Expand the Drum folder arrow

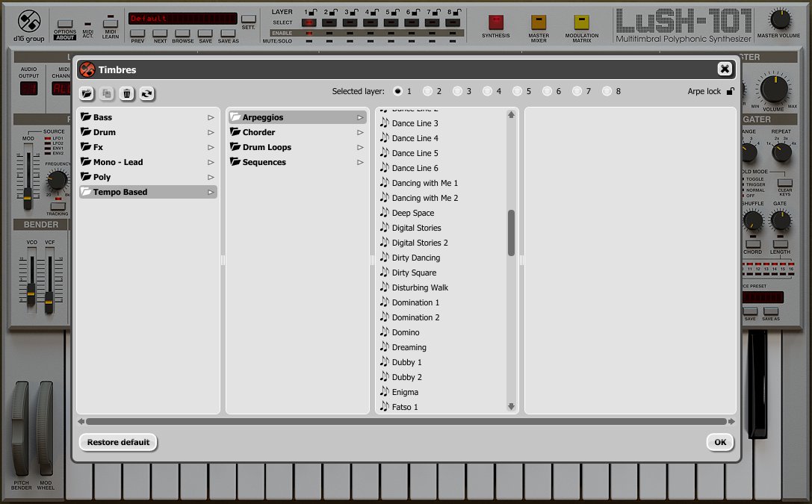pos(211,132)
